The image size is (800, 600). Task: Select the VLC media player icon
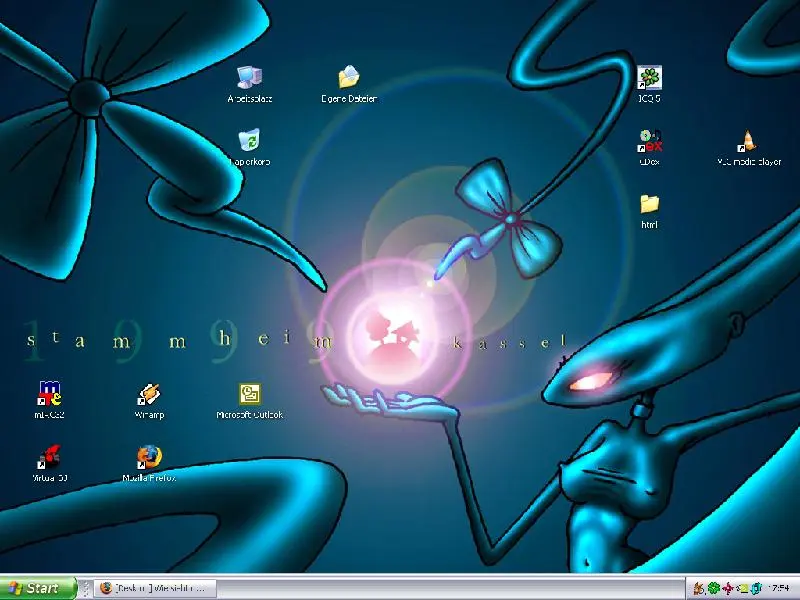[x=748, y=142]
